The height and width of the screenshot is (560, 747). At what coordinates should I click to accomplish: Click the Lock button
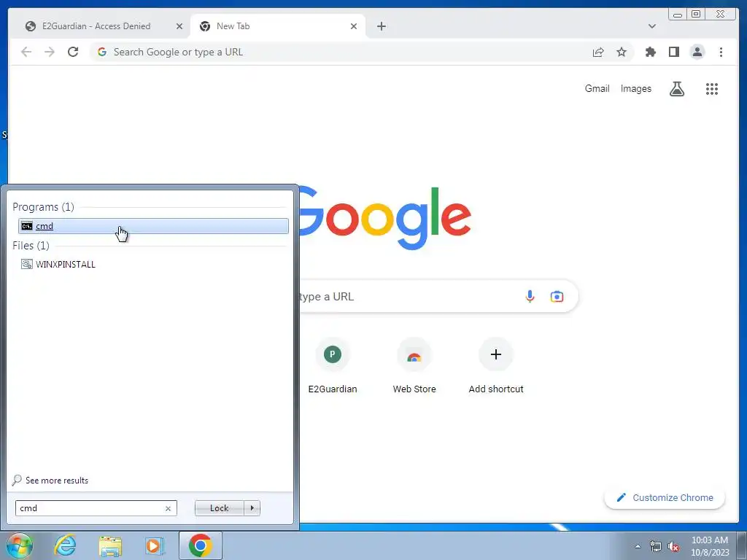pyautogui.click(x=219, y=508)
